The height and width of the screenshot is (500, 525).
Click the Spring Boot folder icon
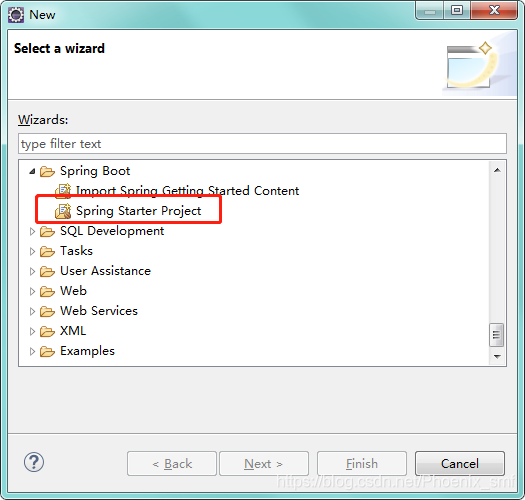point(47,171)
